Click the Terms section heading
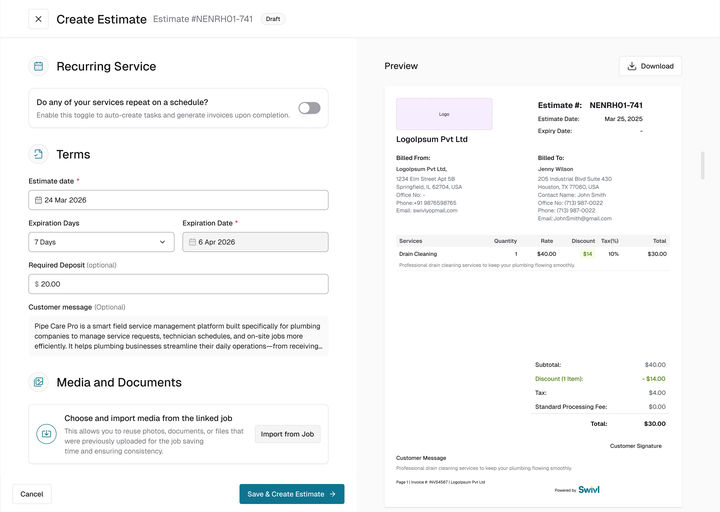The width and height of the screenshot is (720, 512). tap(73, 155)
